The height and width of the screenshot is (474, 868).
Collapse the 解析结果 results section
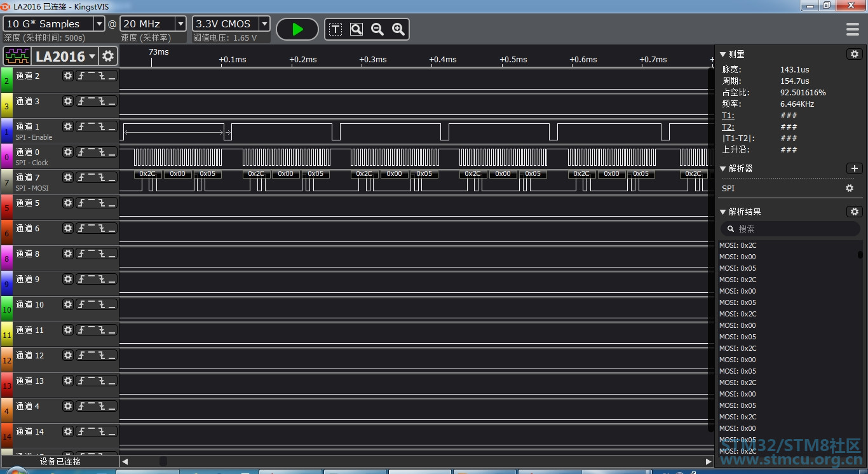tap(722, 212)
